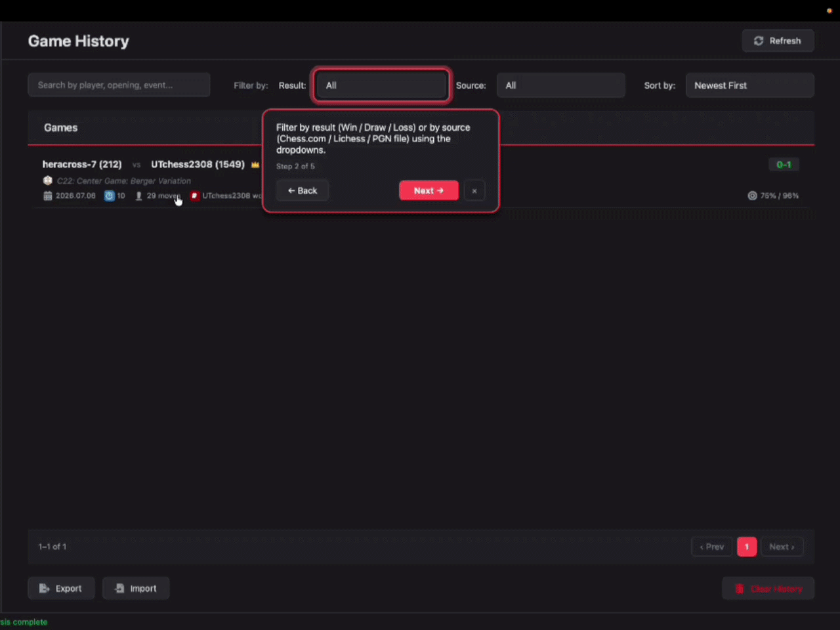Click the 75% / 96% accuracy value
Image resolution: width=840 pixels, height=630 pixels.
[x=780, y=196]
